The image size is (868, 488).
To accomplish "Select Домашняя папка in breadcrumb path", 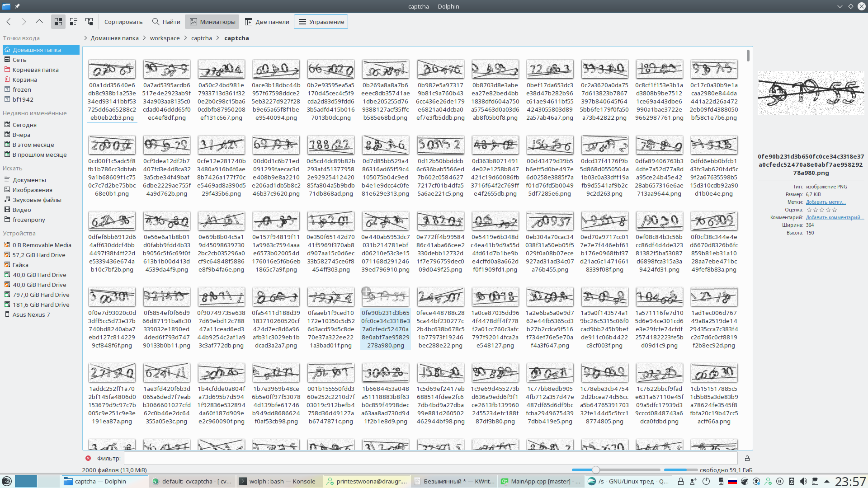I will pos(114,38).
